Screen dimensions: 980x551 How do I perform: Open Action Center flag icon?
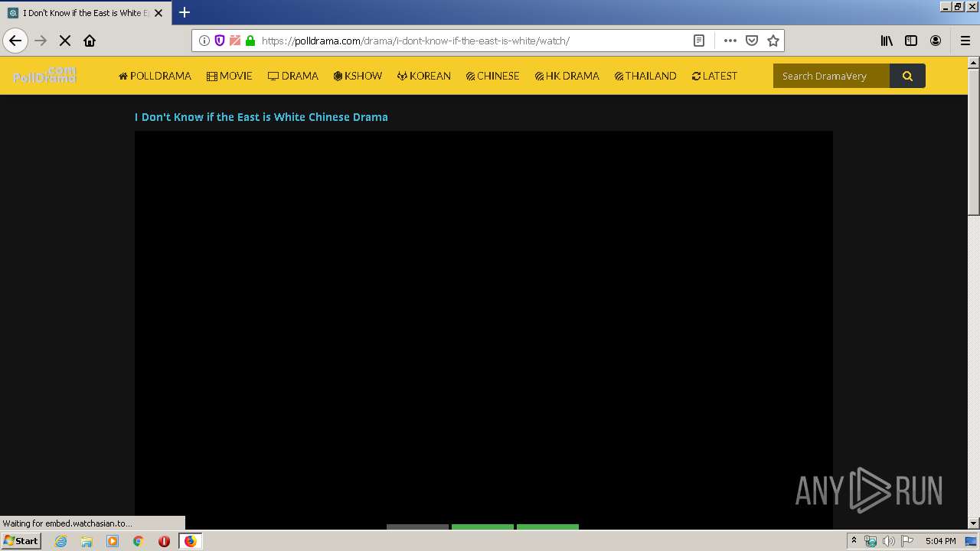[x=907, y=541]
